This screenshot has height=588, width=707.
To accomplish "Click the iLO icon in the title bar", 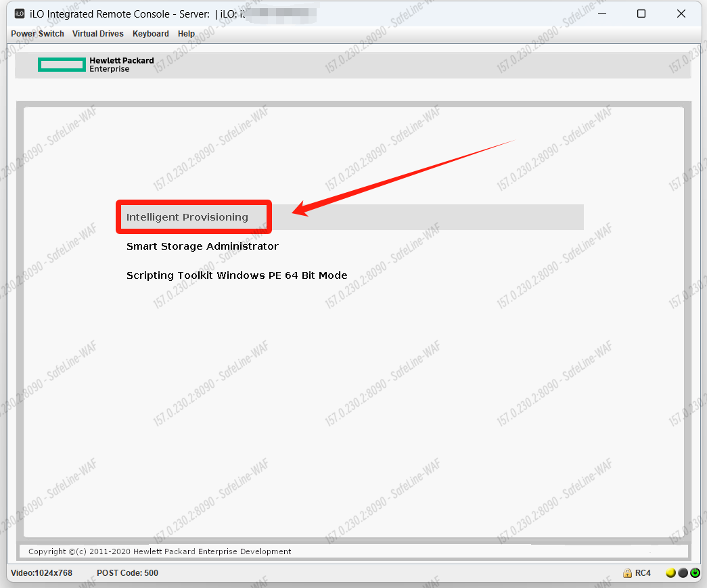I will (x=20, y=14).
